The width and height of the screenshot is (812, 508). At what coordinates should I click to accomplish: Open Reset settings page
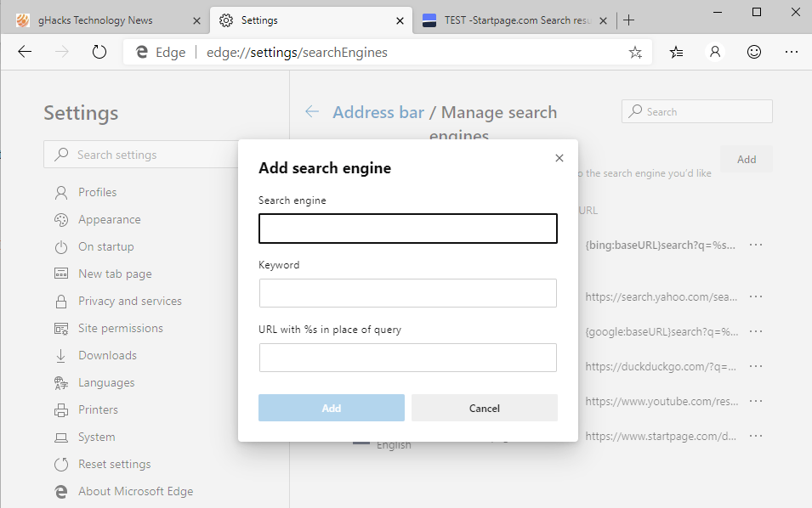click(103, 464)
